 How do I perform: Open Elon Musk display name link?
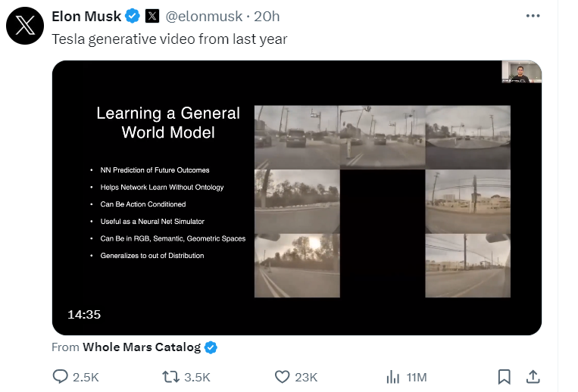(86, 16)
